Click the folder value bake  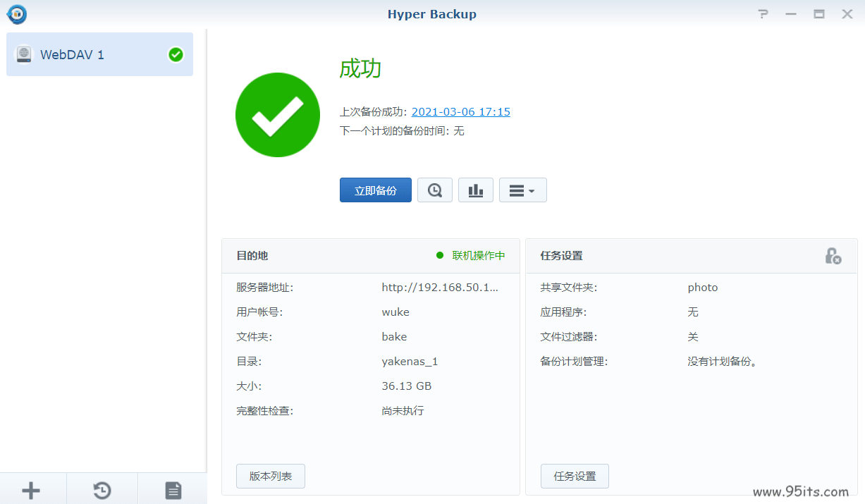click(395, 336)
